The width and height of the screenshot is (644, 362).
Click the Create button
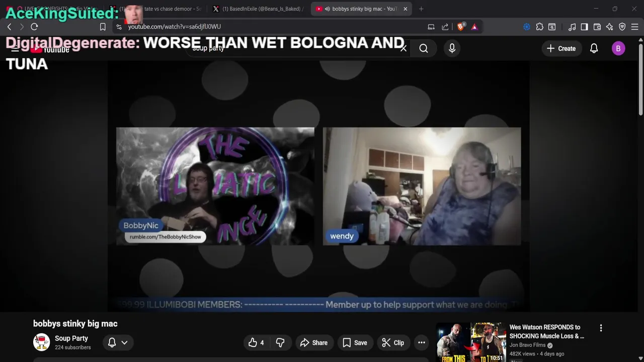(561, 49)
